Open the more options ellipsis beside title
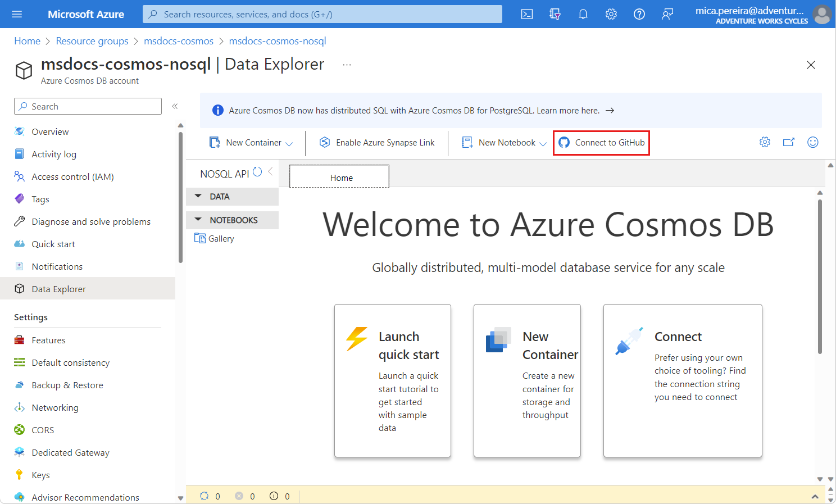Viewport: 836px width, 504px height. 347,65
